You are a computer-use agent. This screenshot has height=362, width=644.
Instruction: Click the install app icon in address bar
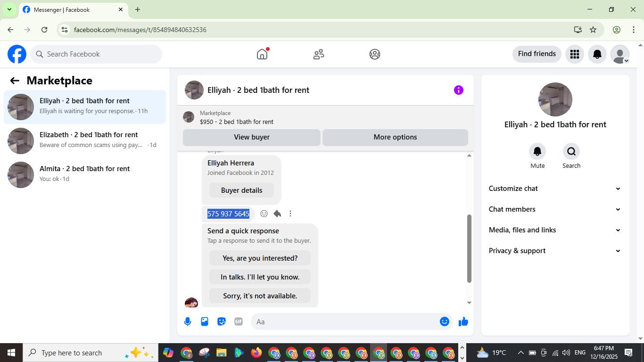click(x=578, y=30)
